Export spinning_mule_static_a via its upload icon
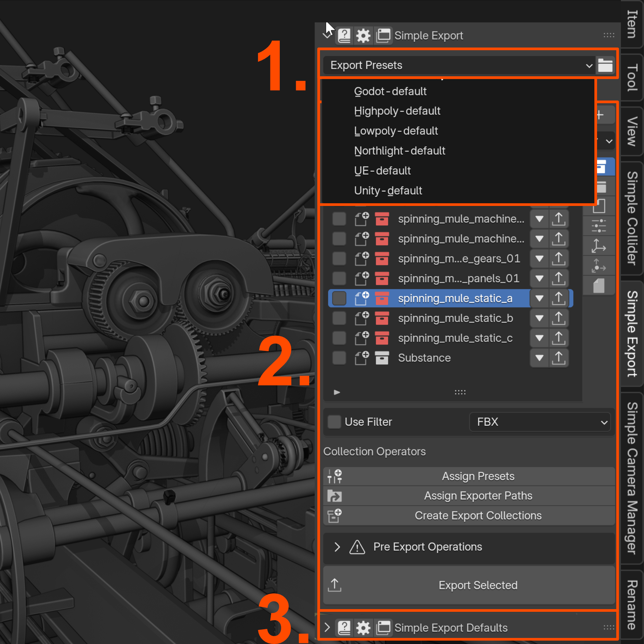Screen dimensions: 644x644 (558, 299)
